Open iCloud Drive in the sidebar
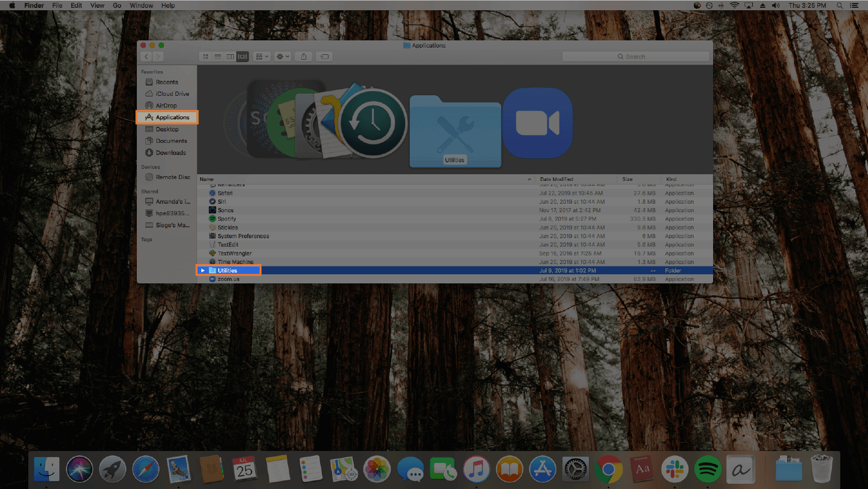This screenshot has height=489, width=868. tap(167, 93)
